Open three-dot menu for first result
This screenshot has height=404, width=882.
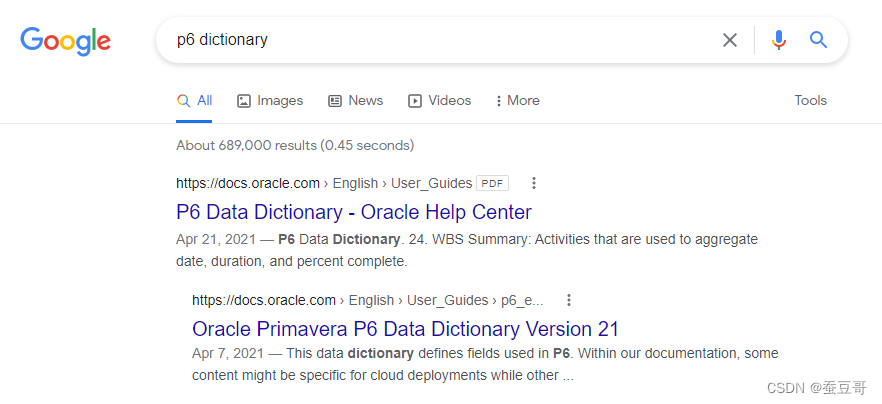tap(534, 183)
